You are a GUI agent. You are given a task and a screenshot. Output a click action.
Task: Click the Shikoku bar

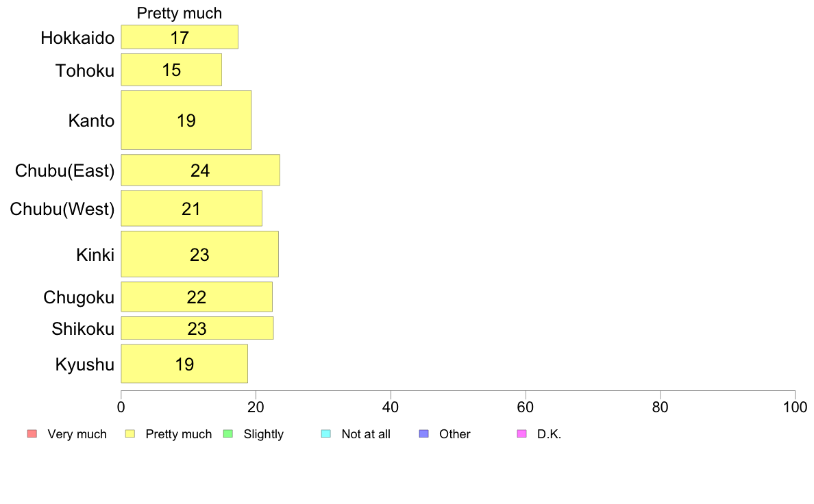(x=197, y=328)
